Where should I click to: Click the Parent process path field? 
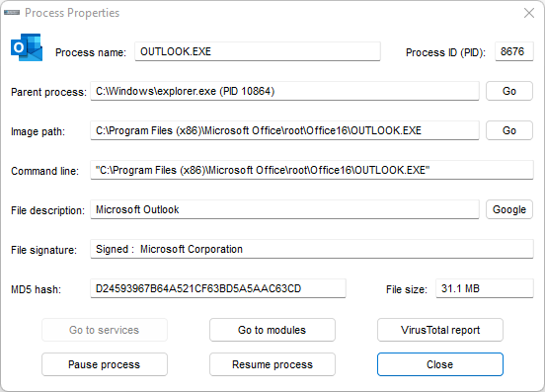(x=284, y=91)
